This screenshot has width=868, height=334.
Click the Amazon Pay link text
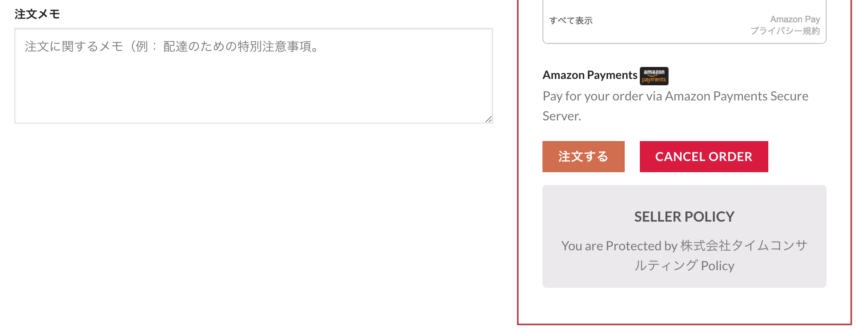pyautogui.click(x=795, y=19)
